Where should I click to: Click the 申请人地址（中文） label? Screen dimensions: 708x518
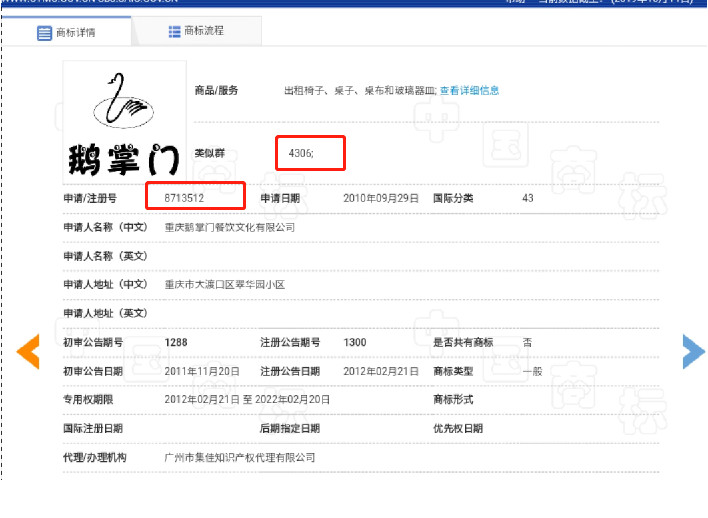105,285
